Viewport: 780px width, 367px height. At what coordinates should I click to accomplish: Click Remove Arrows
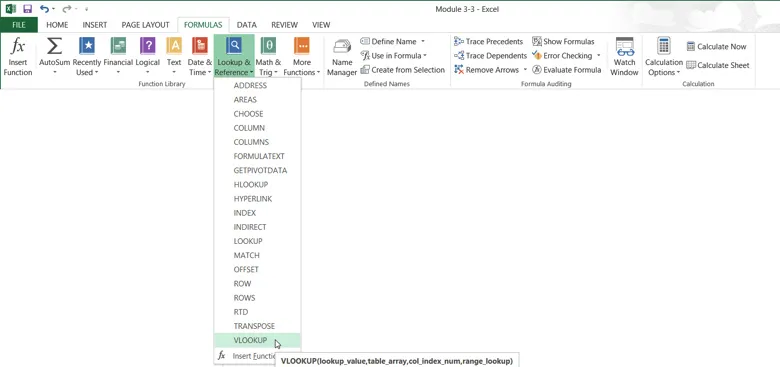(x=487, y=70)
